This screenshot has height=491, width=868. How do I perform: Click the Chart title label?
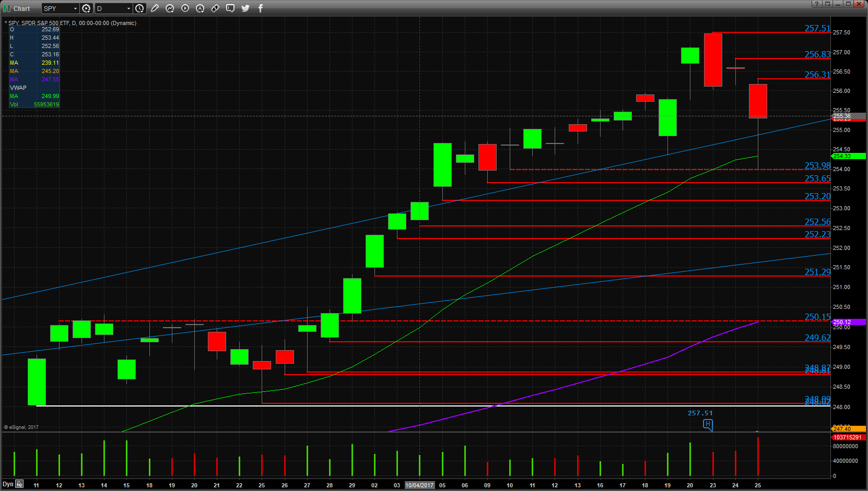(21, 8)
